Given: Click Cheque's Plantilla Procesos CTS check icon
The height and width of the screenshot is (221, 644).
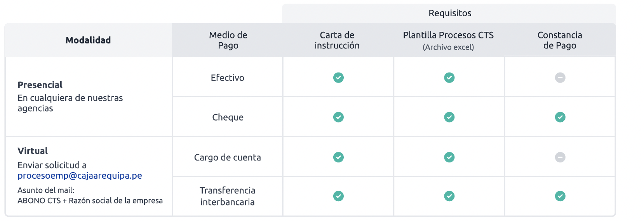Looking at the screenshot, I should (x=449, y=117).
